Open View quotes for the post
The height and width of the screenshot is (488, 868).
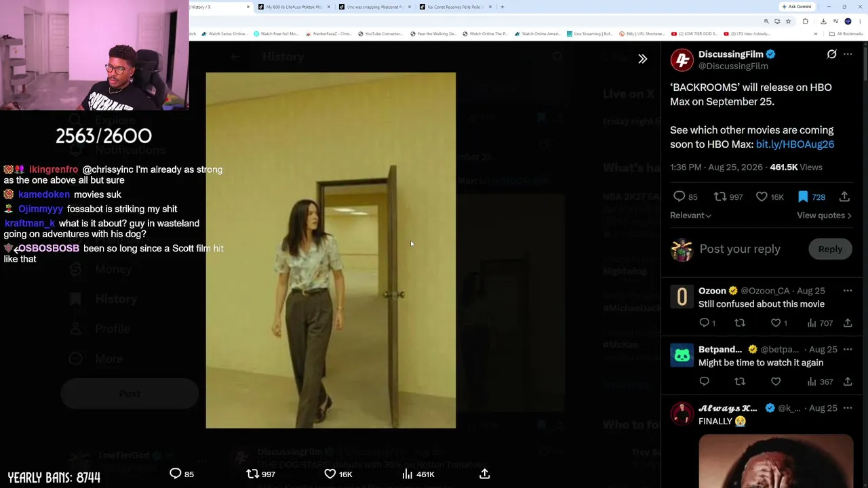[824, 216]
